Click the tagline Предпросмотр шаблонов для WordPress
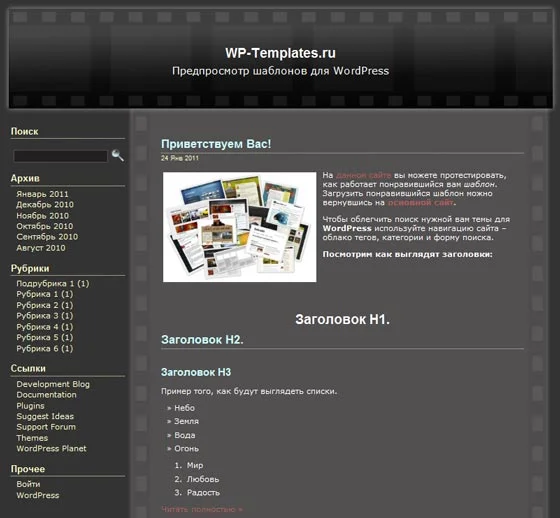560x518 pixels. coord(280,71)
